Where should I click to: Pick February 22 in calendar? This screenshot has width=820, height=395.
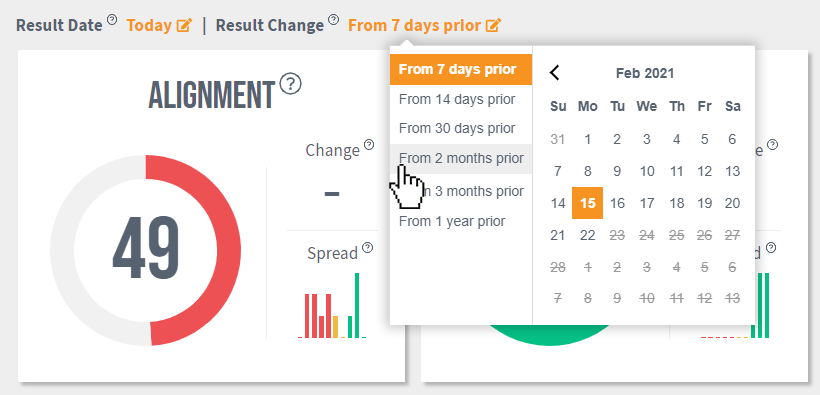[588, 235]
